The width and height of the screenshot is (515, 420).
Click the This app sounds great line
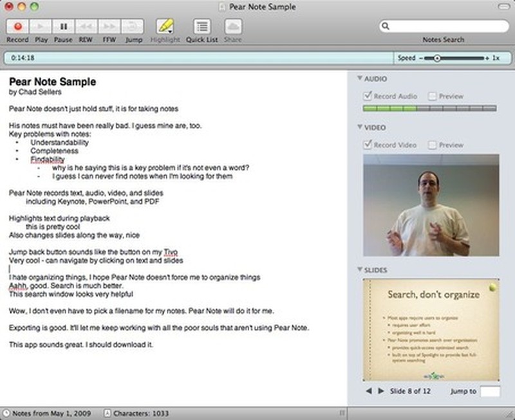point(81,345)
